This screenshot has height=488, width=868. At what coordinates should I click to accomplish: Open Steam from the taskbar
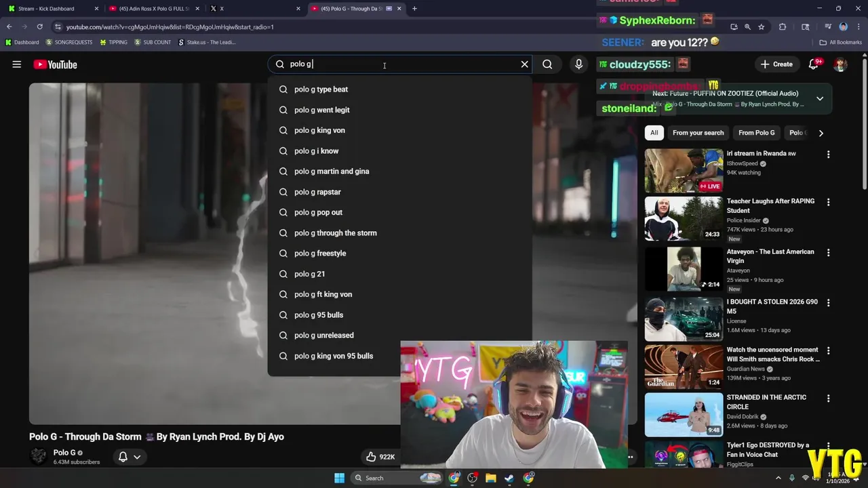click(x=509, y=479)
